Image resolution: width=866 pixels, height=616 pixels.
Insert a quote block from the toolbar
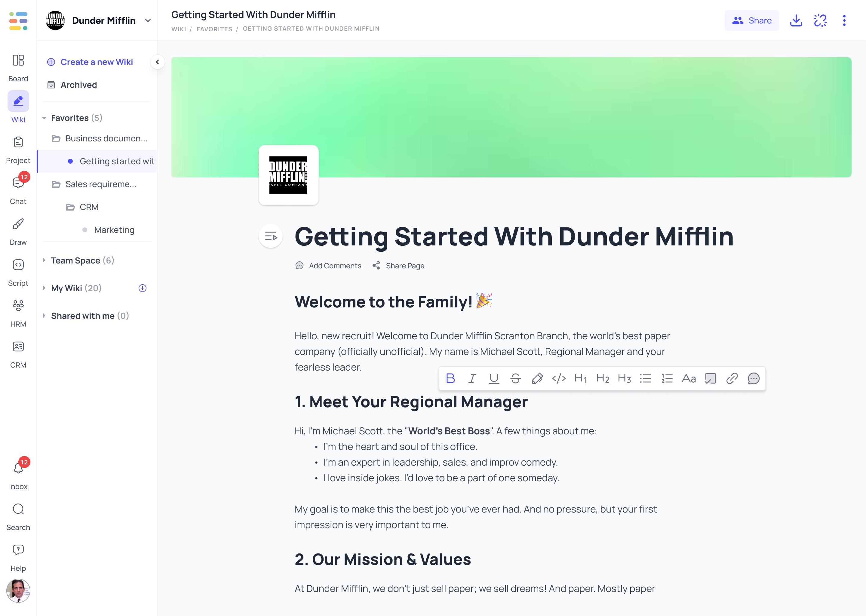tap(710, 378)
